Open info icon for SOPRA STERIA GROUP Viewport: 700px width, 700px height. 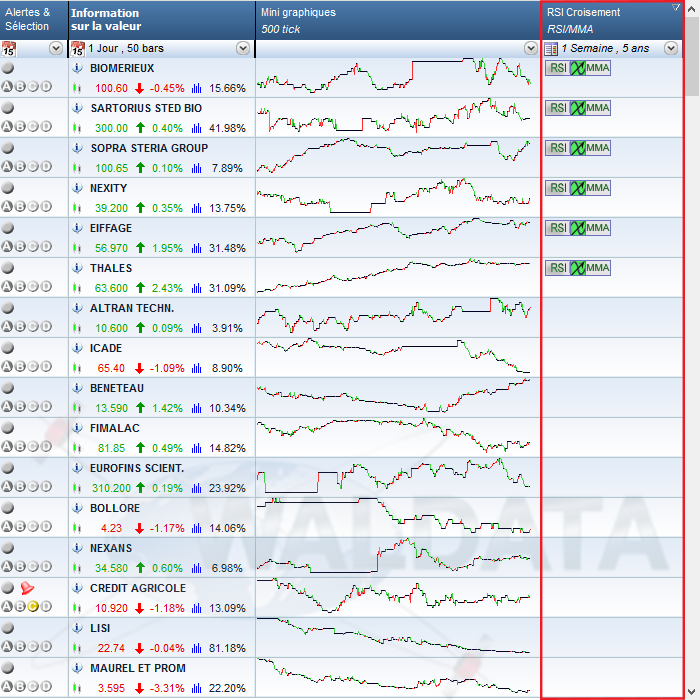(77, 148)
